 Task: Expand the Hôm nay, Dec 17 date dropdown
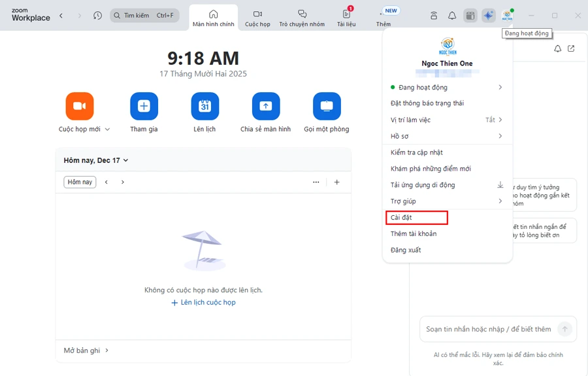coord(96,160)
